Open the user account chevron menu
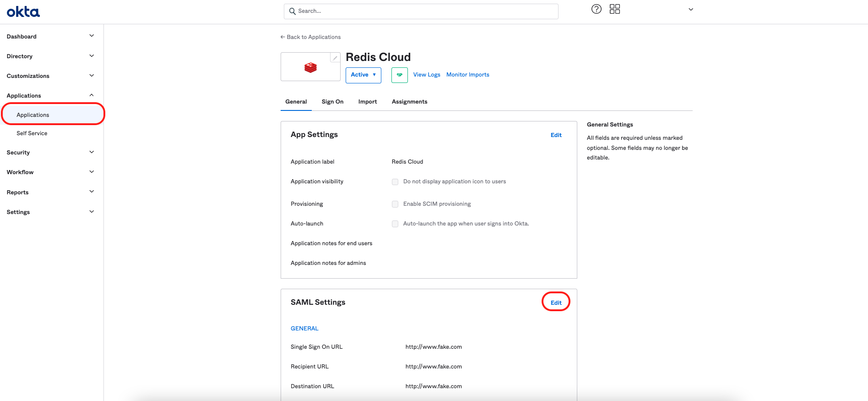 (691, 10)
